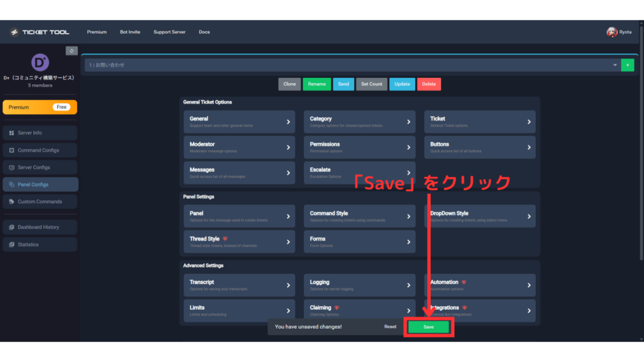Click the Command Configs sidebar icon

pyautogui.click(x=11, y=150)
